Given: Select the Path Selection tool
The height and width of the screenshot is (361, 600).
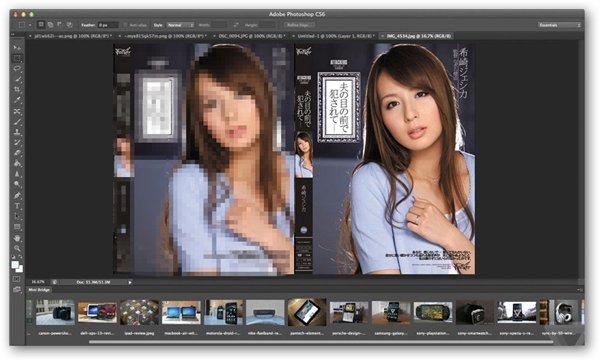Looking at the screenshot, I should pyautogui.click(x=17, y=216).
